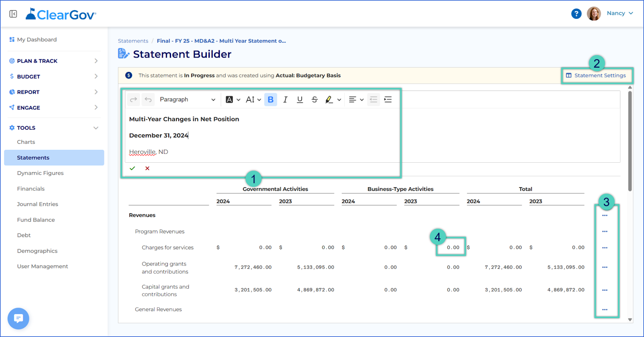Click the Final - FY 25 breadcrumb link

[221, 41]
